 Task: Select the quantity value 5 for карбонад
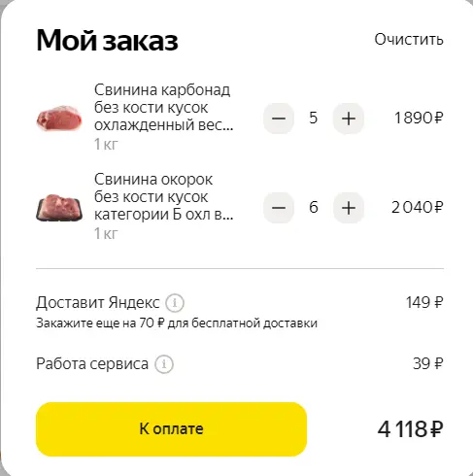coord(313,119)
